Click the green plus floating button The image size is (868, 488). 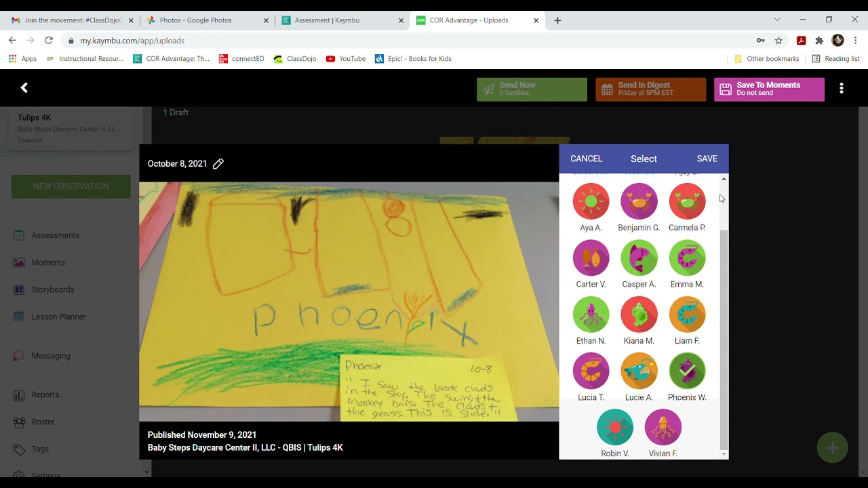click(x=832, y=448)
